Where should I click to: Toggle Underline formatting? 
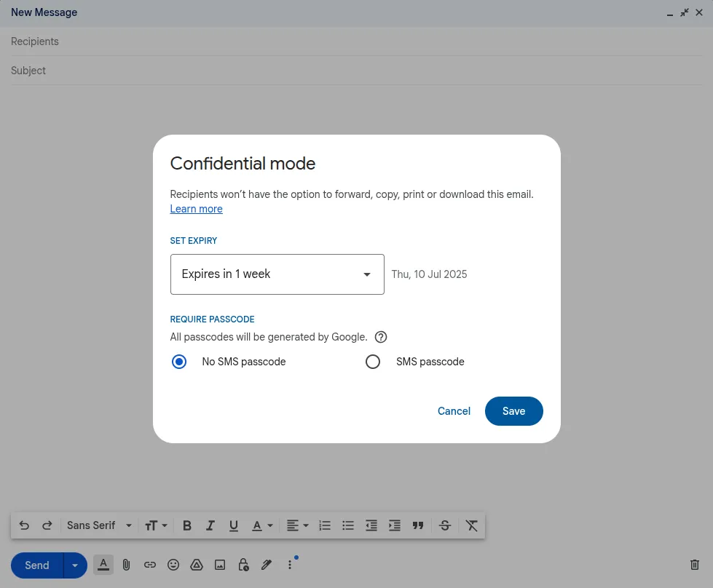234,525
